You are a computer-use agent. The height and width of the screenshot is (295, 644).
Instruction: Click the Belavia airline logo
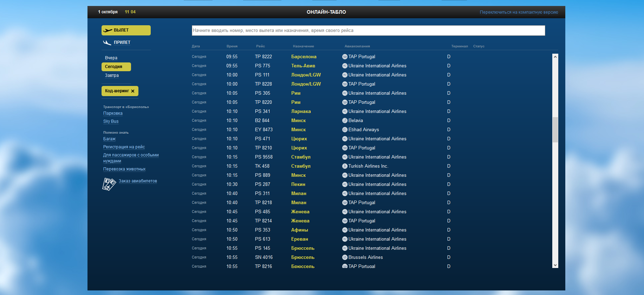[x=345, y=121]
